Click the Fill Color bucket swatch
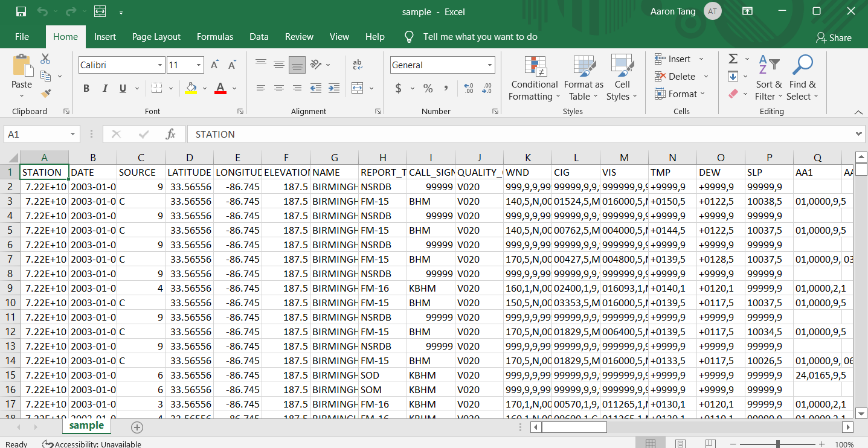 [x=191, y=88]
